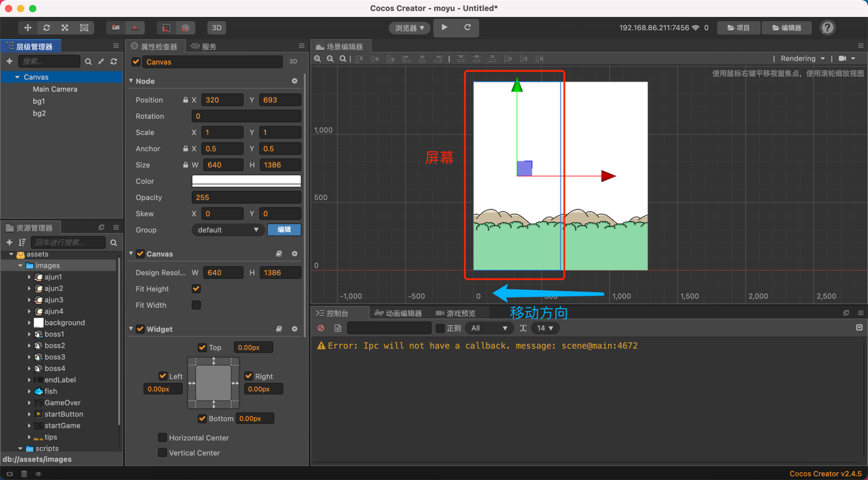Select the startButton asset
The height and width of the screenshot is (480, 868).
(64, 414)
